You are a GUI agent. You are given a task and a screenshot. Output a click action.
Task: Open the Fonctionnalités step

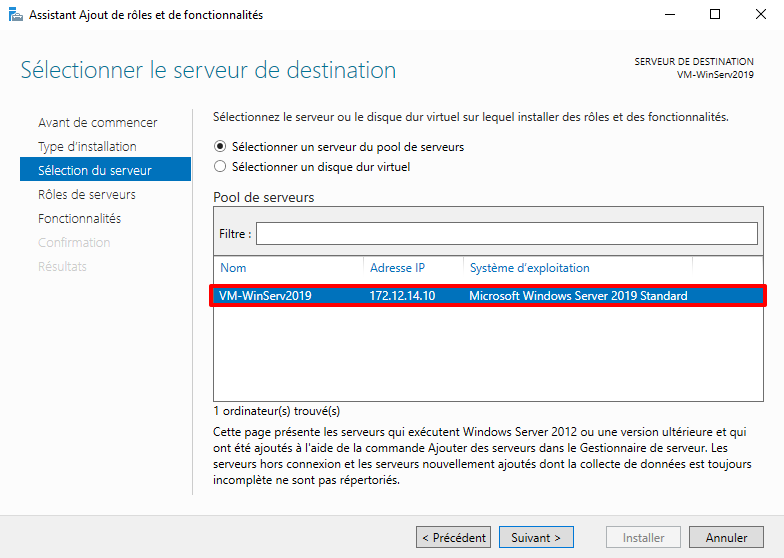click(79, 219)
